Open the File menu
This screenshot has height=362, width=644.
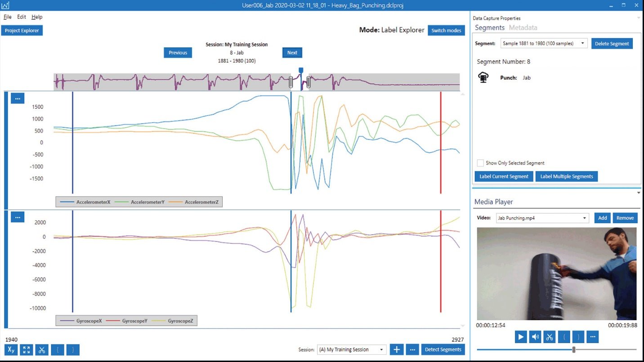(x=7, y=17)
